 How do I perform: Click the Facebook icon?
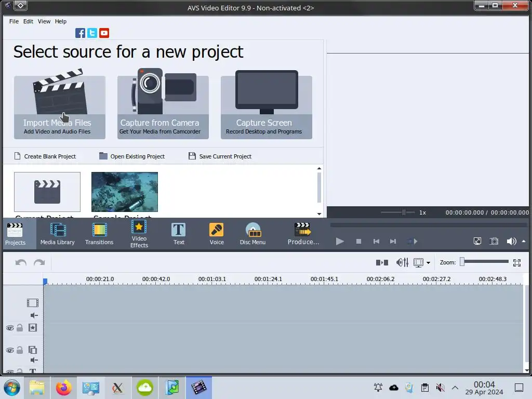80,33
